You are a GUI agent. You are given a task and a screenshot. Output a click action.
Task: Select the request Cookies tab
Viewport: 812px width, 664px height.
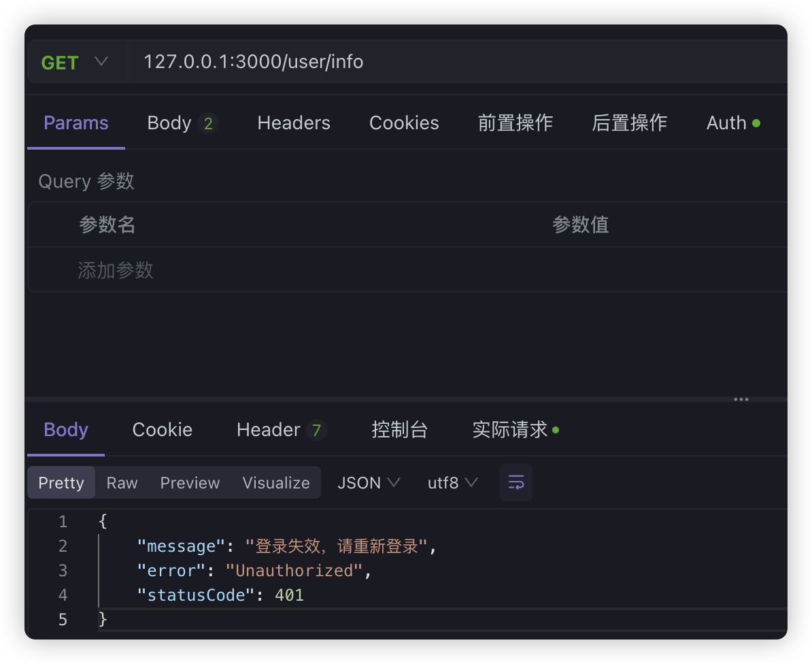tap(404, 123)
